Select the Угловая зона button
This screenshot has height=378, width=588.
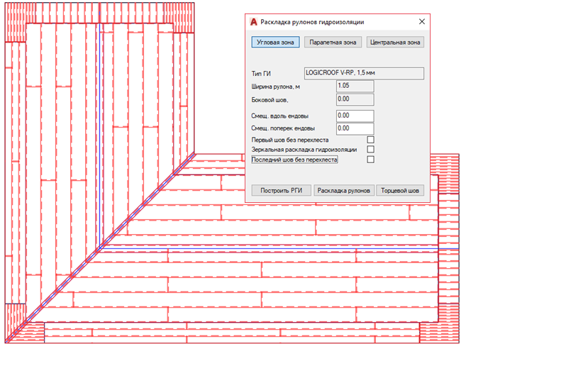[x=275, y=42]
